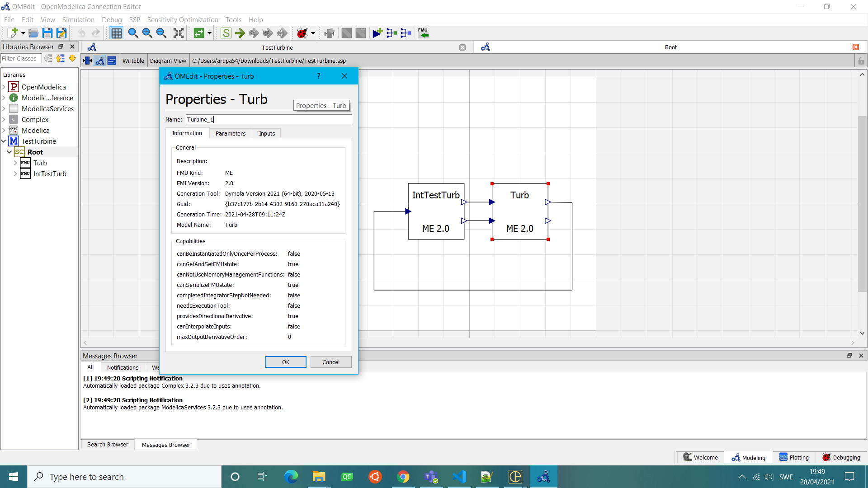868x488 pixels.
Task: Click the green S Check Model icon
Action: click(226, 33)
